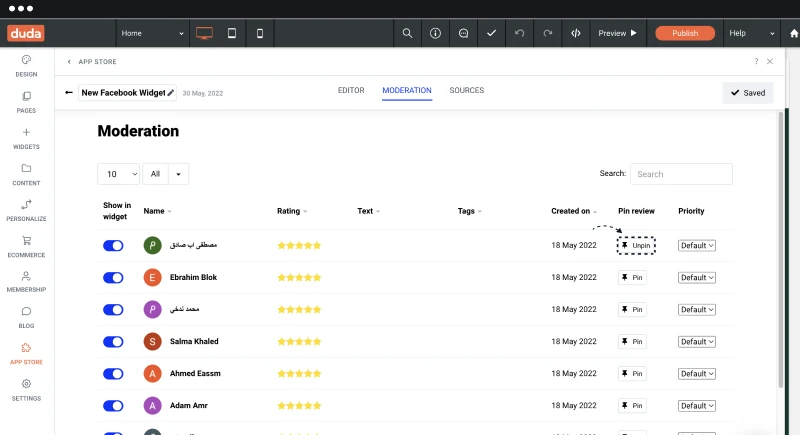The width and height of the screenshot is (800, 435).
Task: Go to dashboard home icon
Action: (x=794, y=33)
